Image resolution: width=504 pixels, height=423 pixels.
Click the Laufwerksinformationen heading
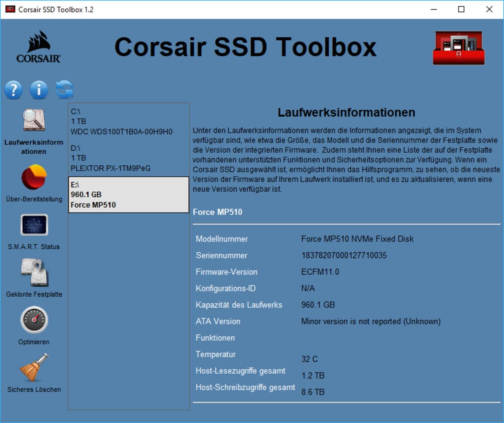pyautogui.click(x=346, y=112)
